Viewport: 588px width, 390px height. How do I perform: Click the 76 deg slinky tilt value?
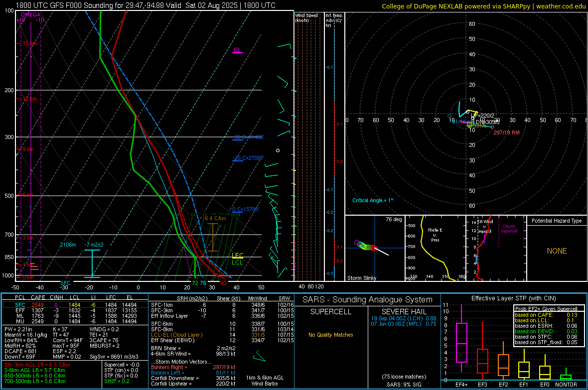pyautogui.click(x=394, y=219)
